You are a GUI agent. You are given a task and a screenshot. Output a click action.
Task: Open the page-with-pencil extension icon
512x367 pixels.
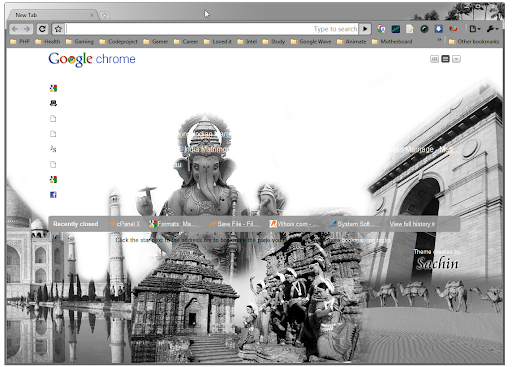tap(410, 29)
